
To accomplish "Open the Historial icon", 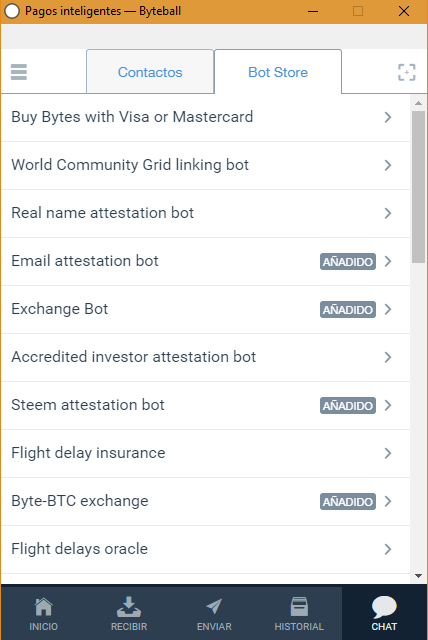I will pos(299,607).
